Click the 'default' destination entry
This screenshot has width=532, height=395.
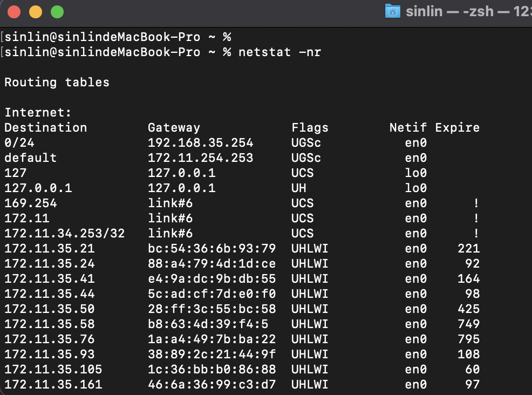coord(31,158)
